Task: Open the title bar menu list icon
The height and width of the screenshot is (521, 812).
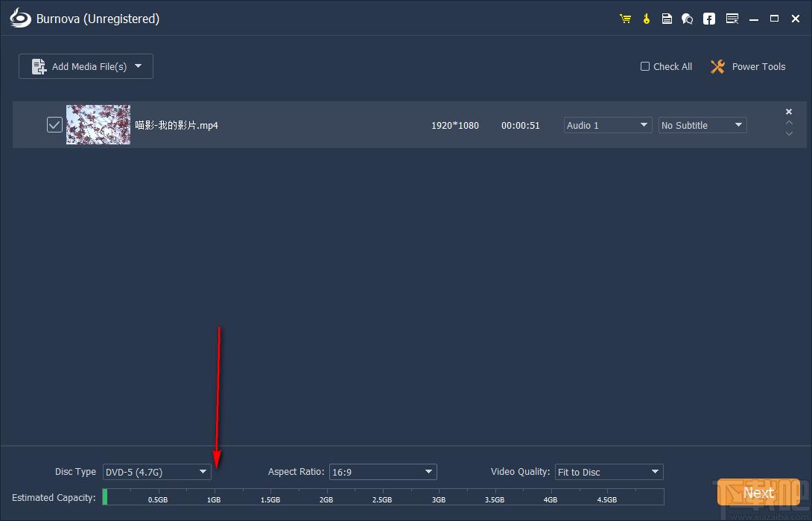Action: [x=732, y=19]
